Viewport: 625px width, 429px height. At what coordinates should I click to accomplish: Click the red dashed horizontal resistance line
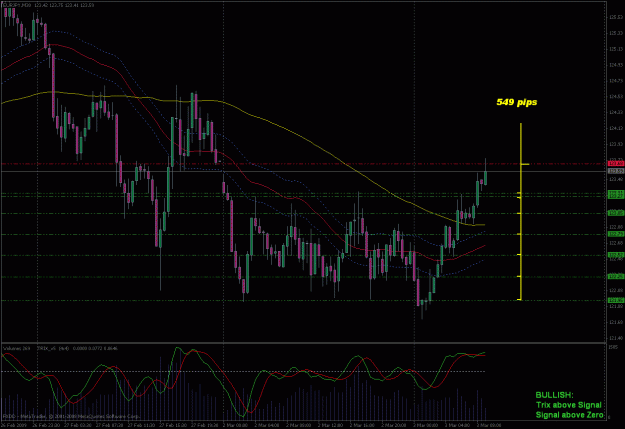point(304,164)
